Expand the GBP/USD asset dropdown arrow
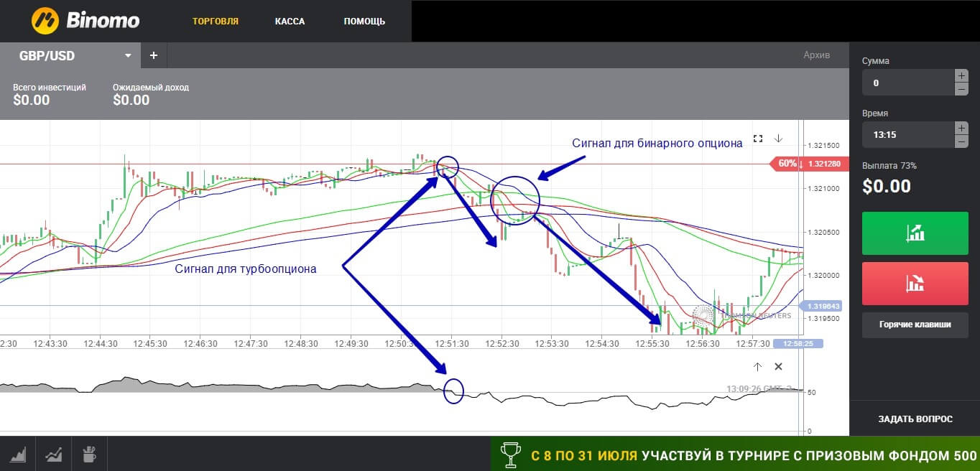980x471 pixels. (x=128, y=55)
